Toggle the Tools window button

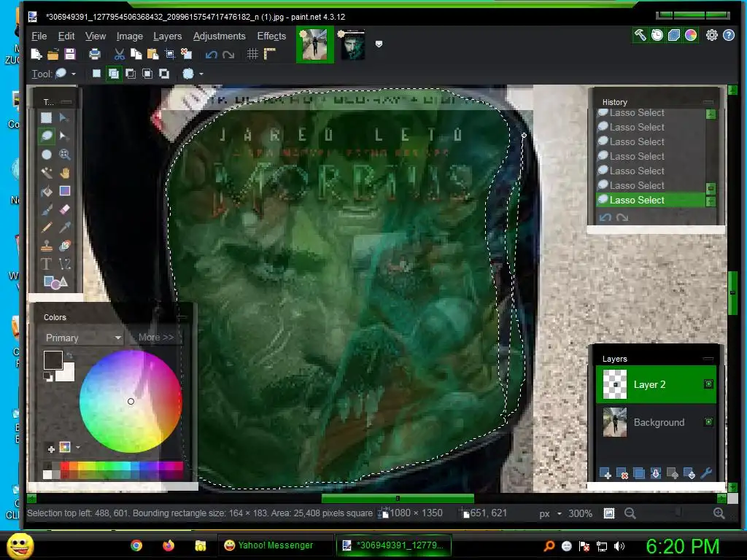click(640, 35)
